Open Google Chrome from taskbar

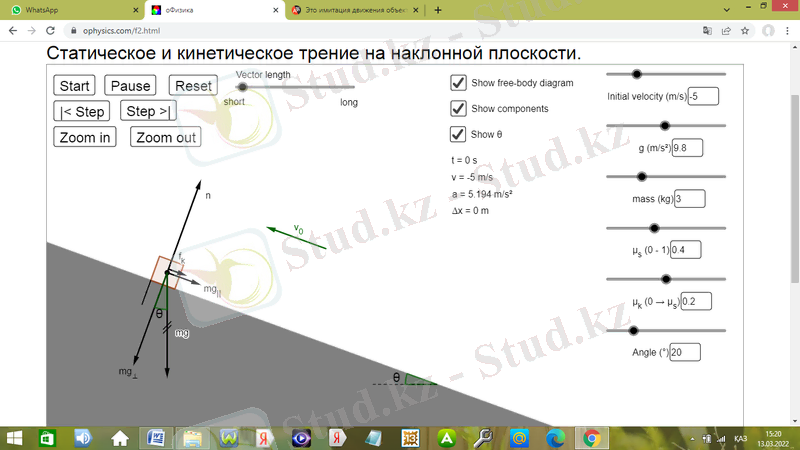tap(592, 438)
